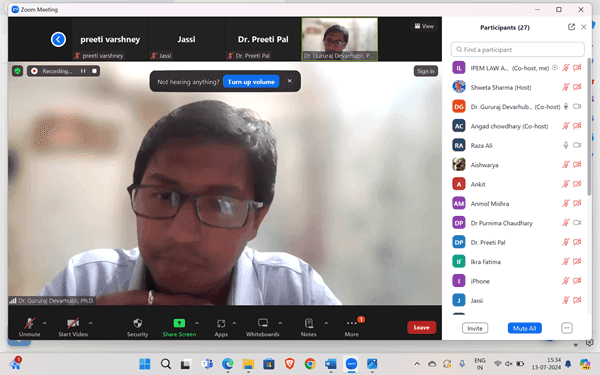
Task: Open Windows Start menu in taskbar
Action: (145, 364)
